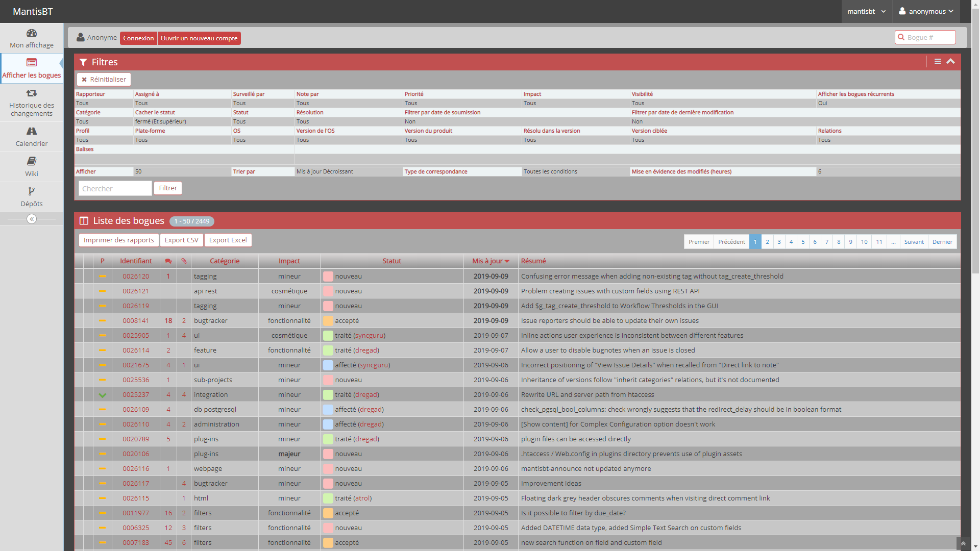Open the syncguru handler link for issue 0025905

(370, 336)
